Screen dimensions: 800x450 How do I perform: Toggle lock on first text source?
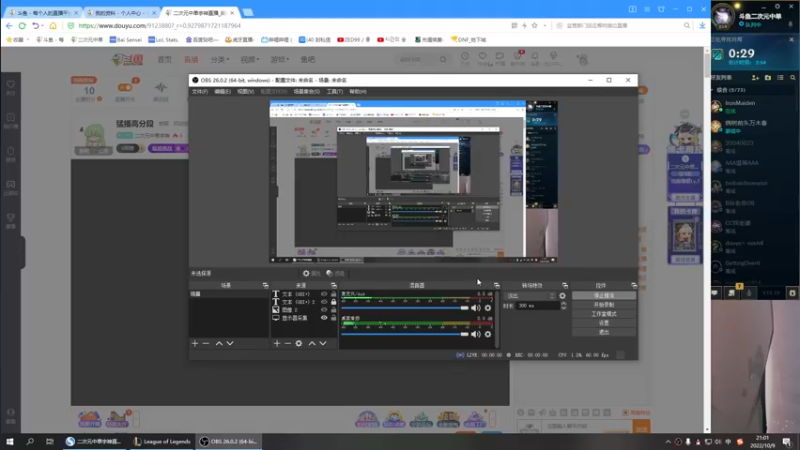pos(334,294)
